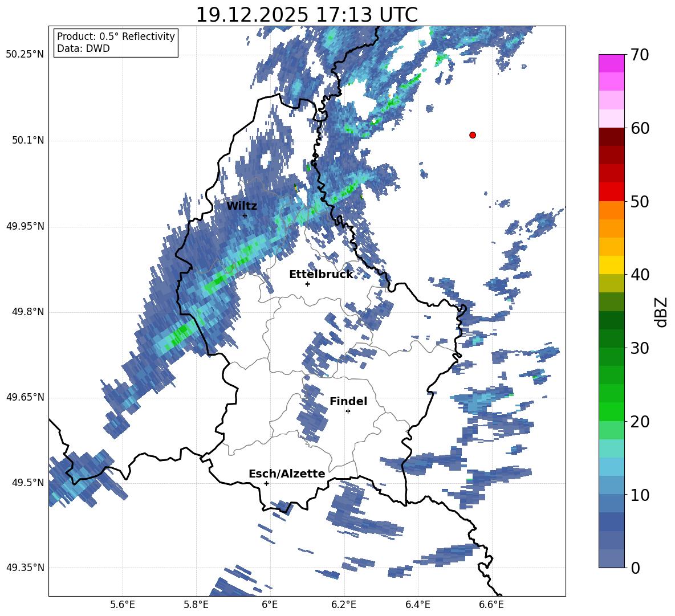The height and width of the screenshot is (616, 675).
Task: Click the 30 value on the colorbar
Action: coord(639,348)
